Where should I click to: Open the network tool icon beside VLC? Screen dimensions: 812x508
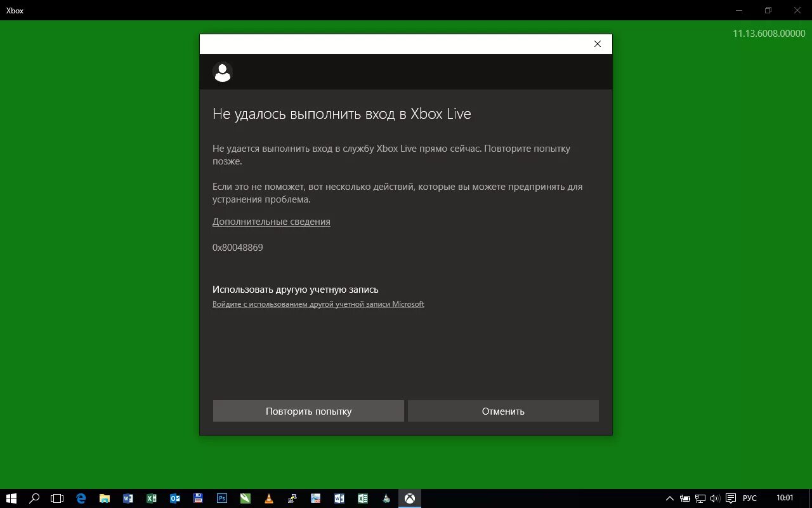(x=292, y=498)
